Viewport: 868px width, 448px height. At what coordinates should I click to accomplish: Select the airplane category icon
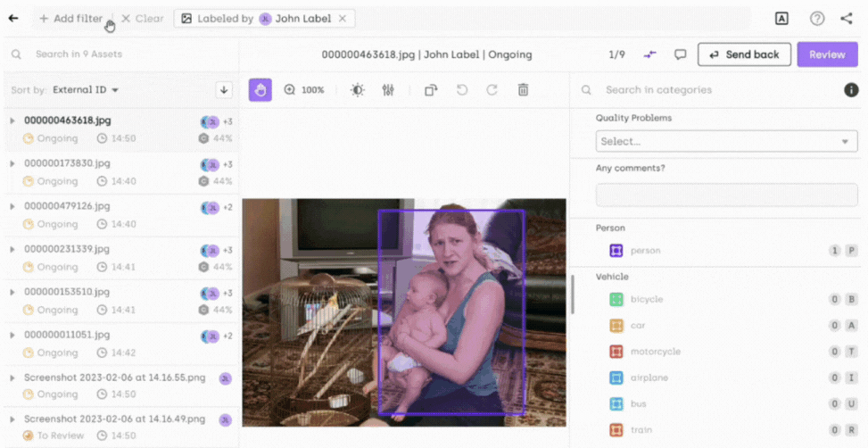[x=616, y=377]
